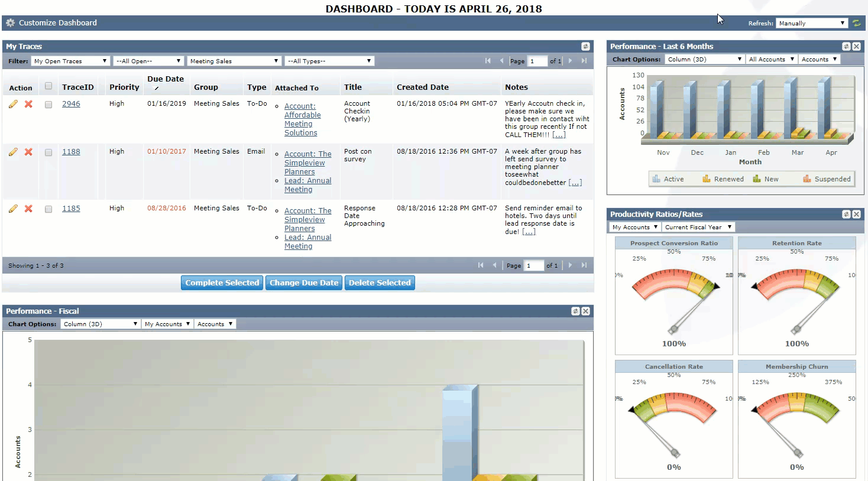Click Complete Selected button
The width and height of the screenshot is (868, 481).
tap(222, 283)
